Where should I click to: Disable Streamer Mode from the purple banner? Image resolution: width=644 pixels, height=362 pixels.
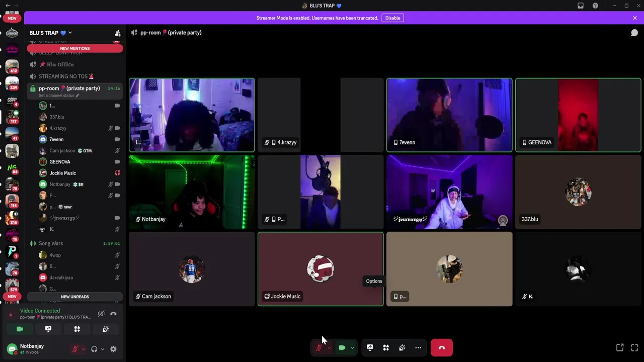coord(392,18)
